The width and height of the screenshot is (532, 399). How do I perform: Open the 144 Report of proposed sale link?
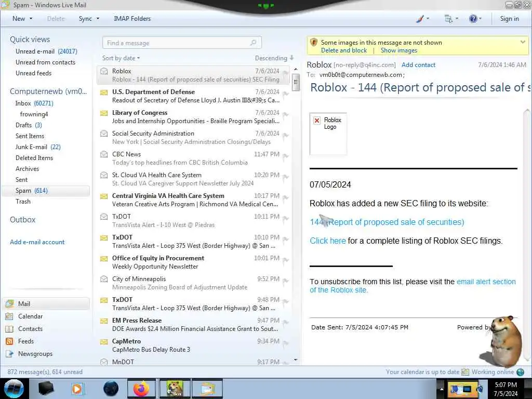click(x=387, y=222)
